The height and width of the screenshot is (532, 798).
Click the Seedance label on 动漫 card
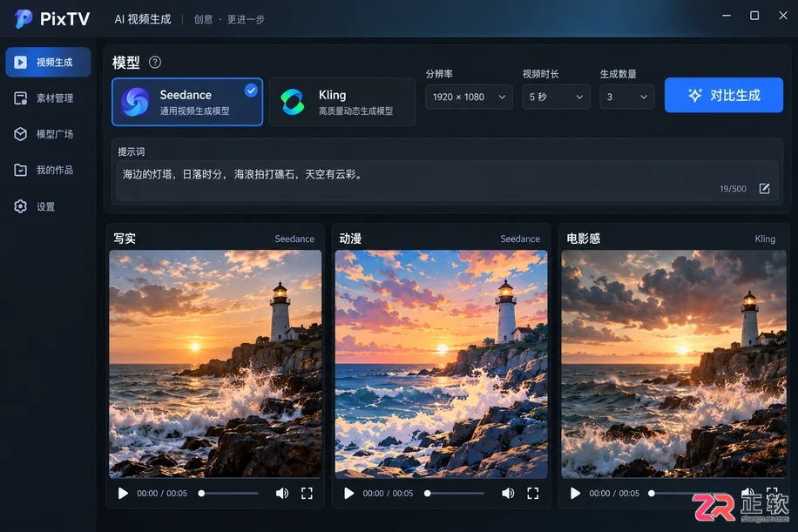pyautogui.click(x=520, y=239)
